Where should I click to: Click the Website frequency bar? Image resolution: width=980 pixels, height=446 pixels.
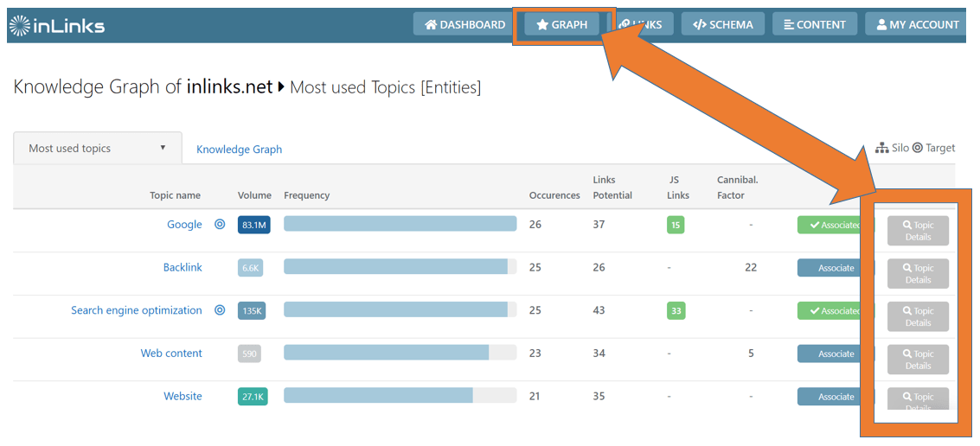click(x=400, y=395)
